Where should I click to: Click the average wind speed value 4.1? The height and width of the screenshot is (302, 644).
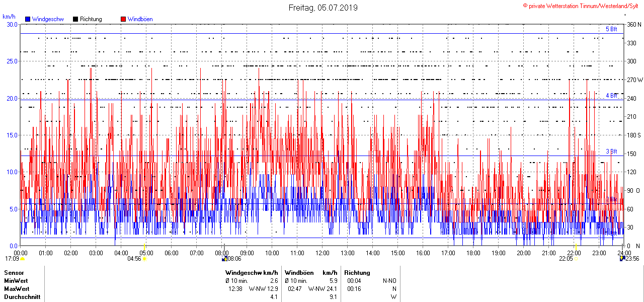274,297
